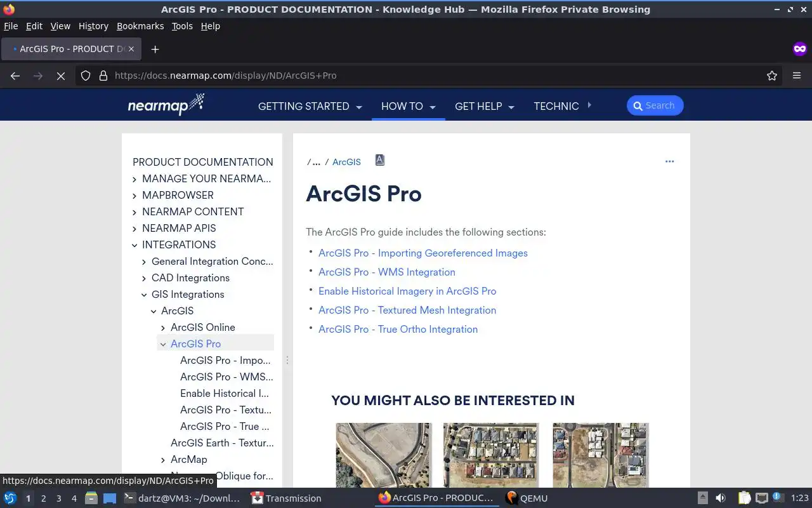Click the update notifier icon in the system tray
Screen dimensions: 812x508
777,498
